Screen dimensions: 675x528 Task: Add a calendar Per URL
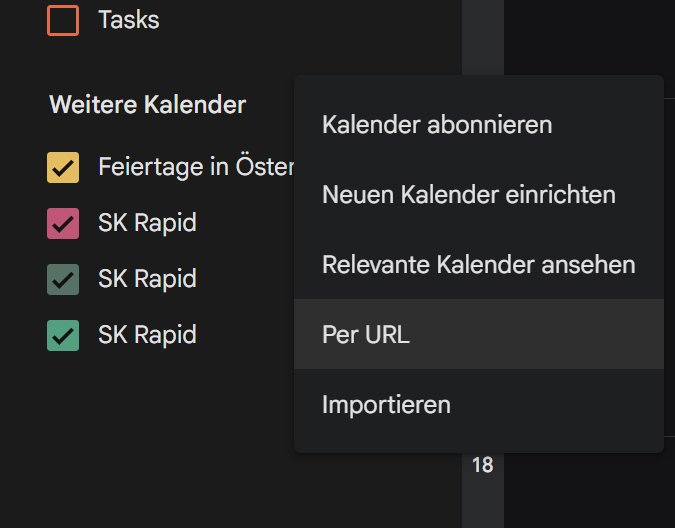pyautogui.click(x=366, y=334)
